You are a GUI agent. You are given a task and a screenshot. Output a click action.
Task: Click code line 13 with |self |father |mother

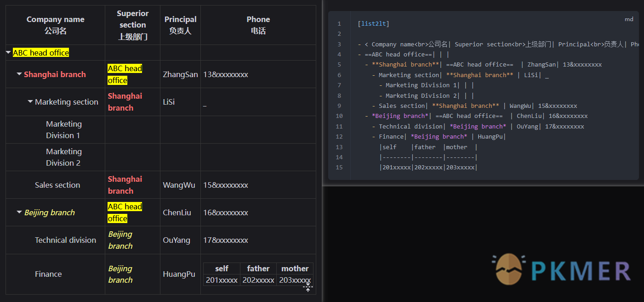pos(428,147)
